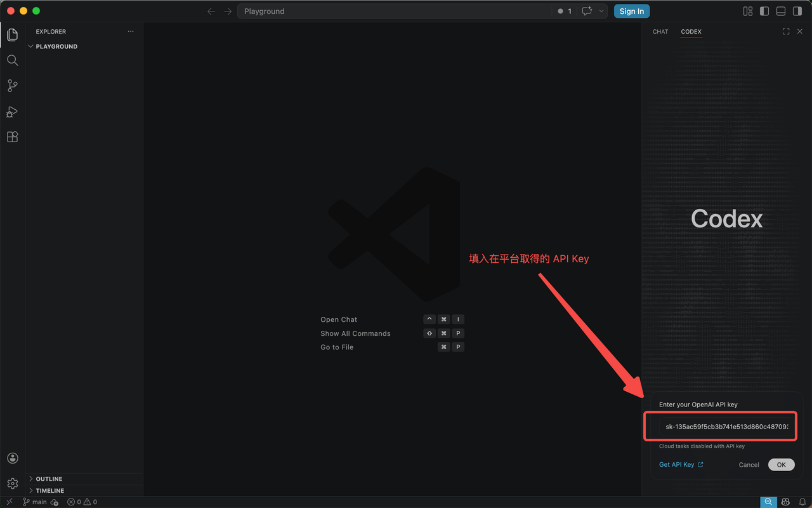Open the Source Control view

pos(12,86)
